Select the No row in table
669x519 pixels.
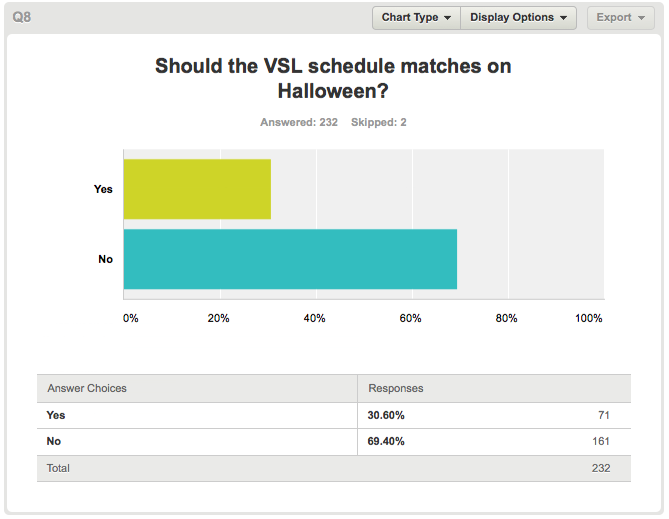[x=334, y=441]
